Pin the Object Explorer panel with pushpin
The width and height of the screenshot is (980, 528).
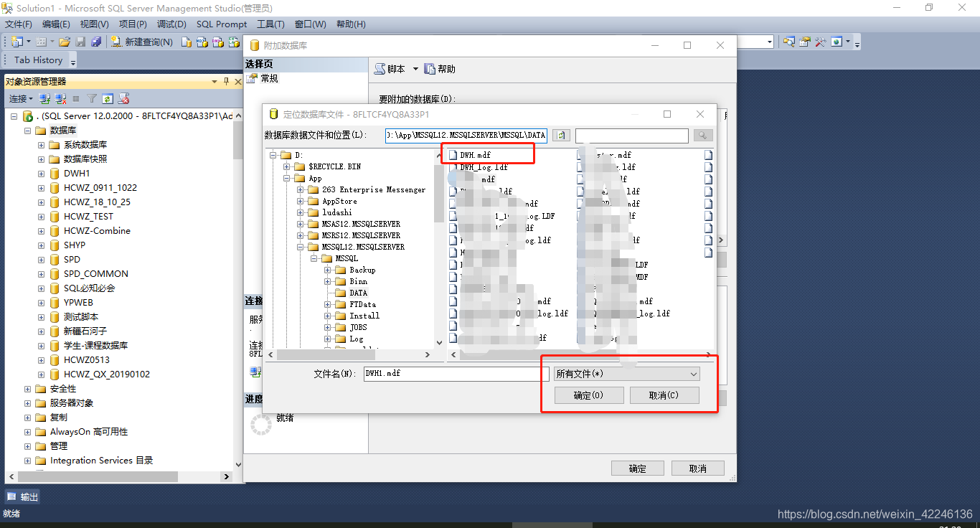226,81
